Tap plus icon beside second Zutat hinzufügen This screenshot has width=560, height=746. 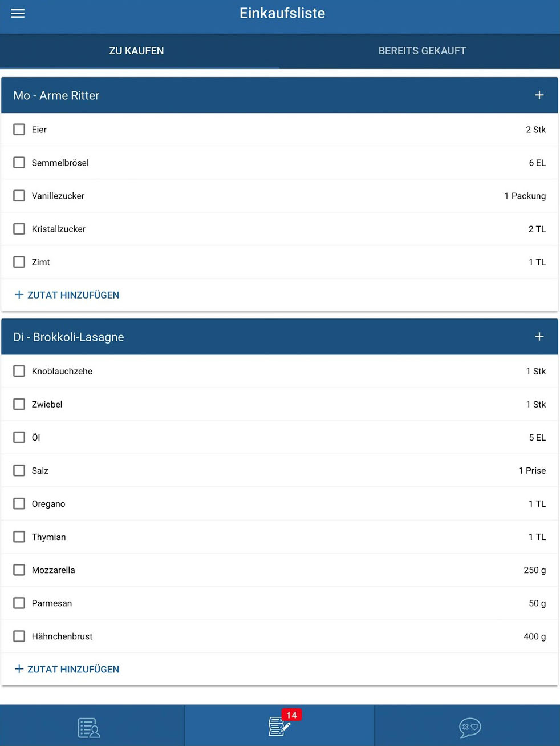click(x=19, y=669)
